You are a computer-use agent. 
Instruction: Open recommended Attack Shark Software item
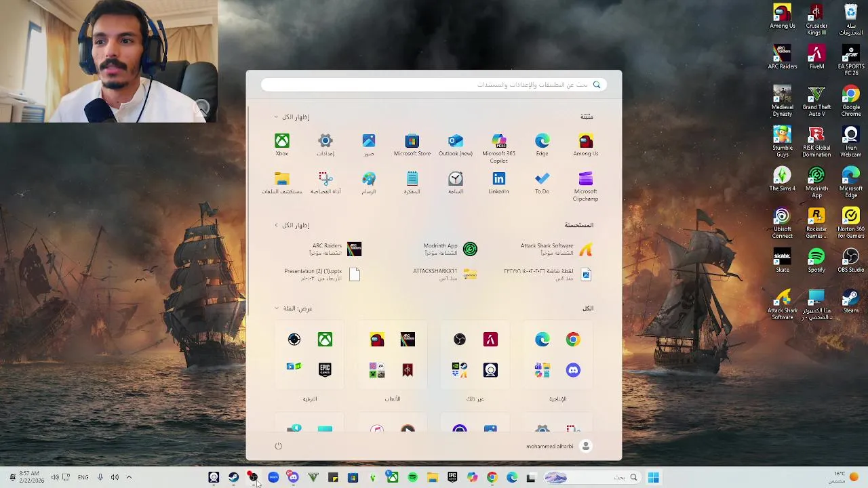(x=556, y=249)
